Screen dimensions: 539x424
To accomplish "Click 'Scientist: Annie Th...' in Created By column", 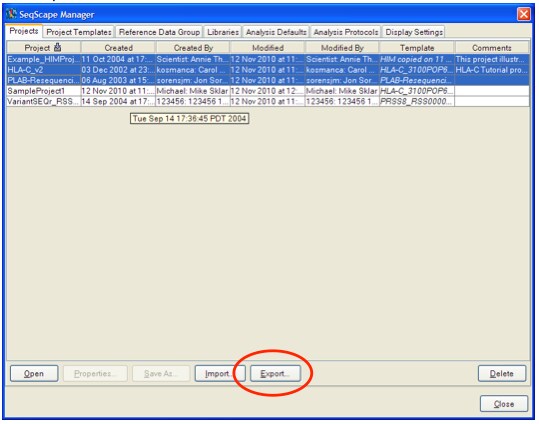I will coord(192,59).
